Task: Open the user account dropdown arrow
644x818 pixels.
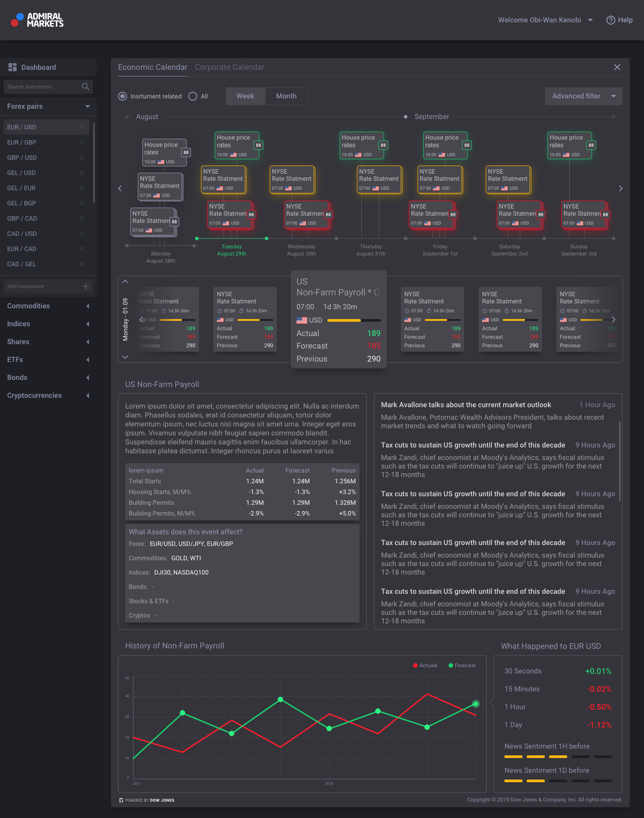Action: click(x=590, y=20)
